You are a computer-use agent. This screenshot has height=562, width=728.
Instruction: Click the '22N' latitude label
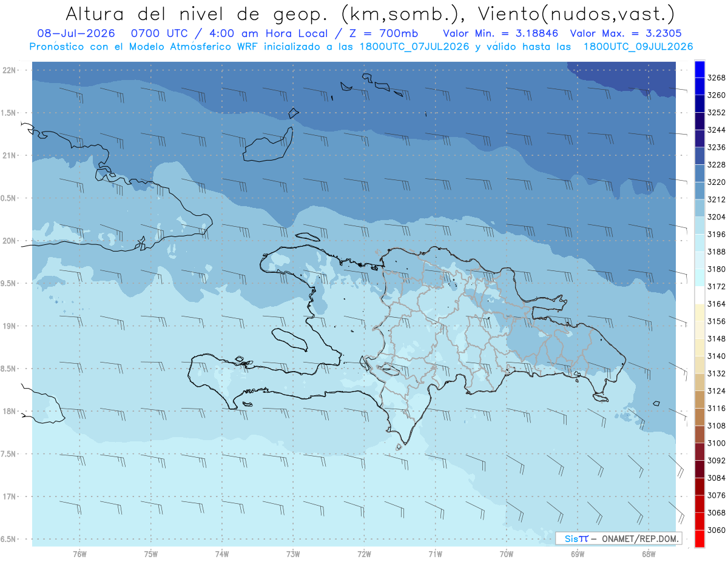[10, 70]
